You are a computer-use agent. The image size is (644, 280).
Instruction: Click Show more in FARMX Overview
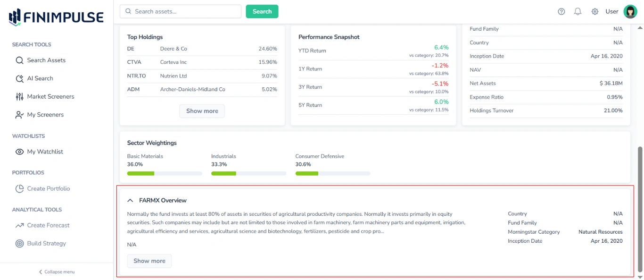(x=149, y=261)
